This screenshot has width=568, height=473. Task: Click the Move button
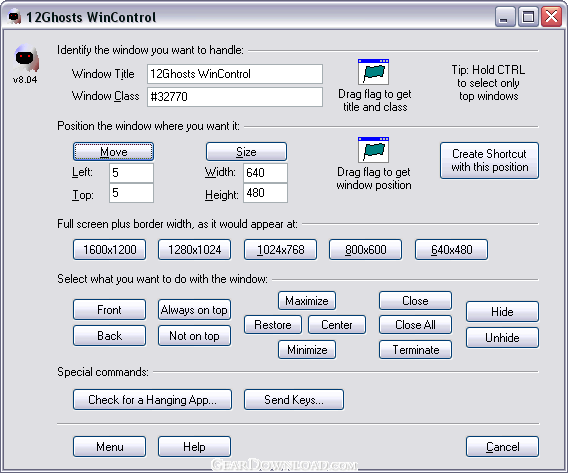pos(113,151)
